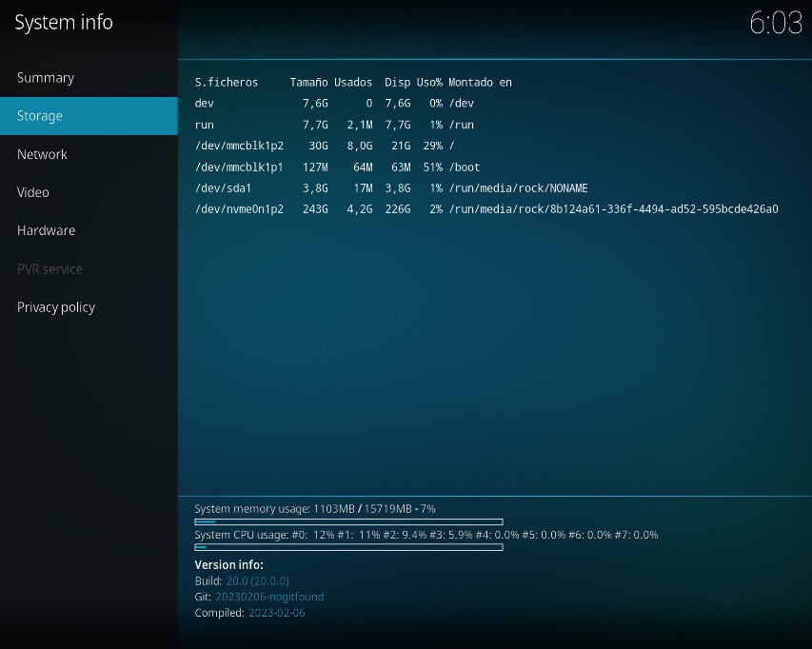
Task: Open the Privacy policy page
Action: (x=89, y=307)
